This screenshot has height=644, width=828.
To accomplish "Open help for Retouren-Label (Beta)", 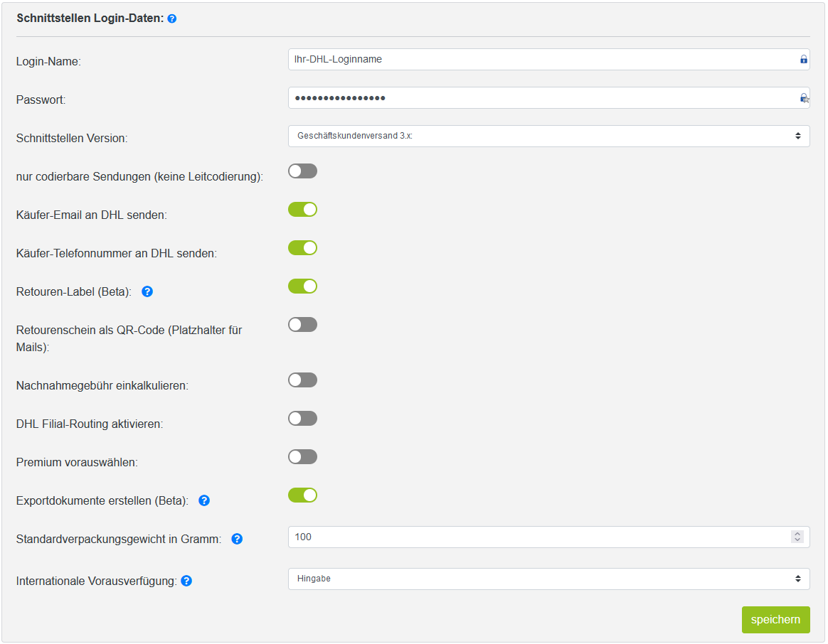I will coord(147,291).
